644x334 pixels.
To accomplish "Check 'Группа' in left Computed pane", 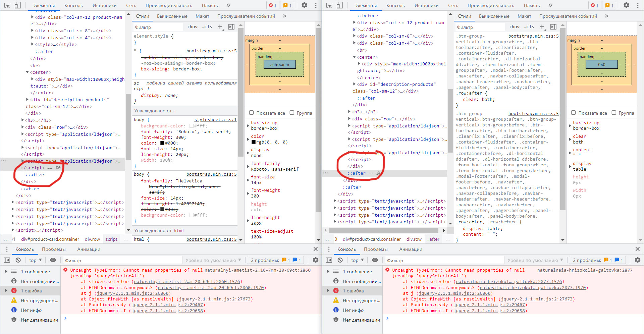I will click(x=292, y=113).
